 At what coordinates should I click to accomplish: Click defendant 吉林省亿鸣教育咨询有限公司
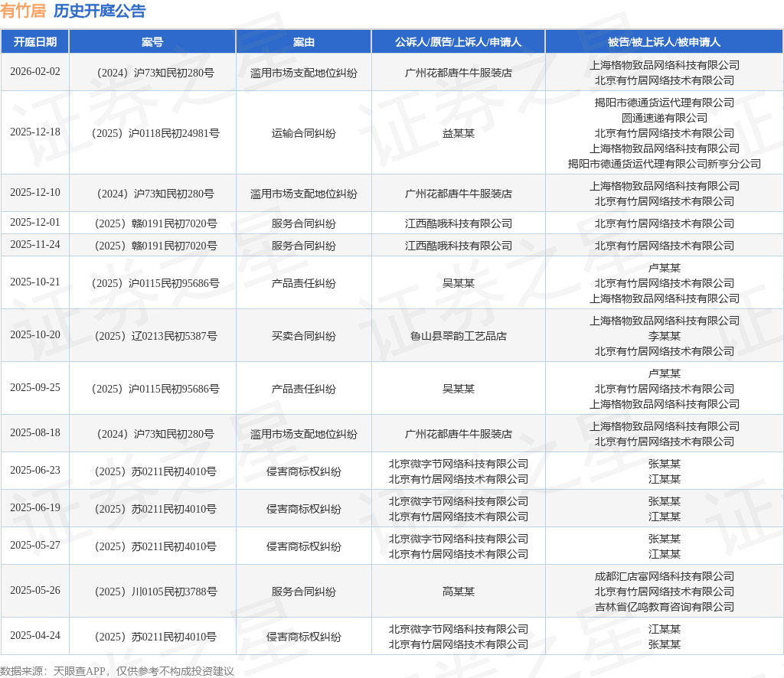click(x=664, y=607)
